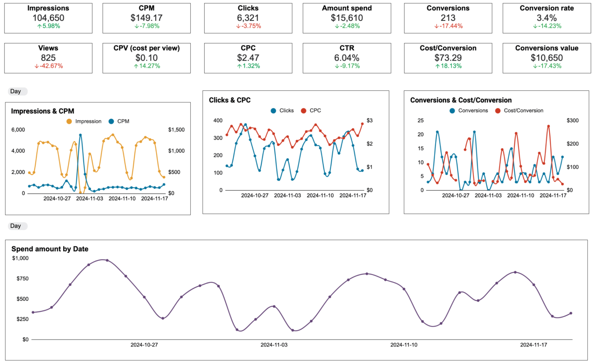Click the CTR scorecard
This screenshot has height=364, width=592.
point(347,58)
